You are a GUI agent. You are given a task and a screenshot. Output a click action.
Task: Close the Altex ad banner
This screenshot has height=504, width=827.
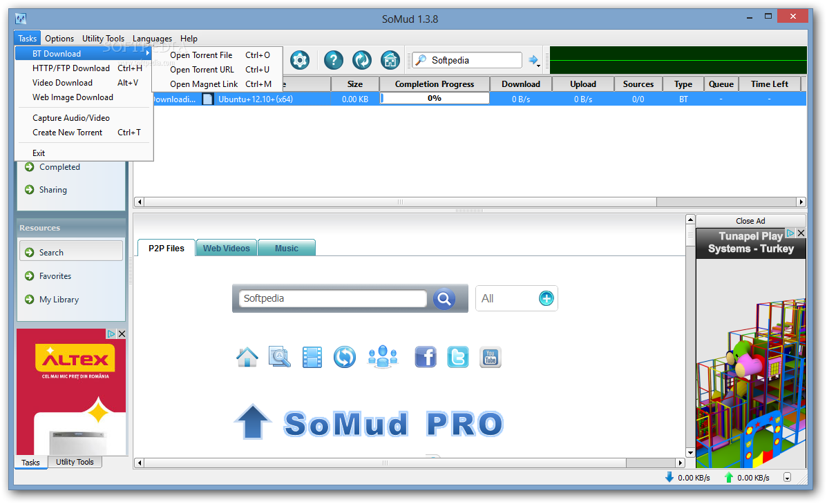[x=122, y=333]
